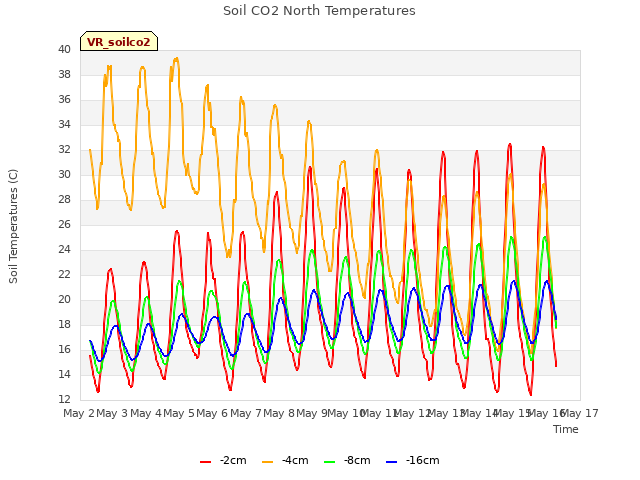Screen dimensions: 640x480
Task: Click the May 5 x-axis tick label
Action: click(x=179, y=413)
